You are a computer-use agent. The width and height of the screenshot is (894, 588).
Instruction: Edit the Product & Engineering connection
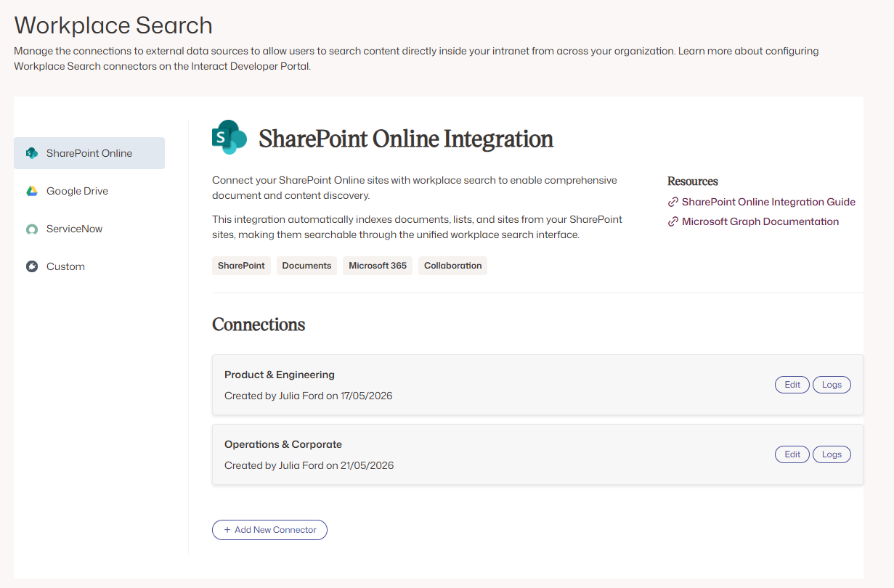(x=792, y=385)
